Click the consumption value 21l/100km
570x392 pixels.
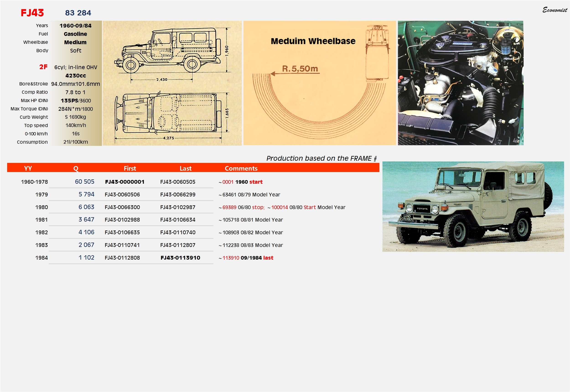(76, 142)
